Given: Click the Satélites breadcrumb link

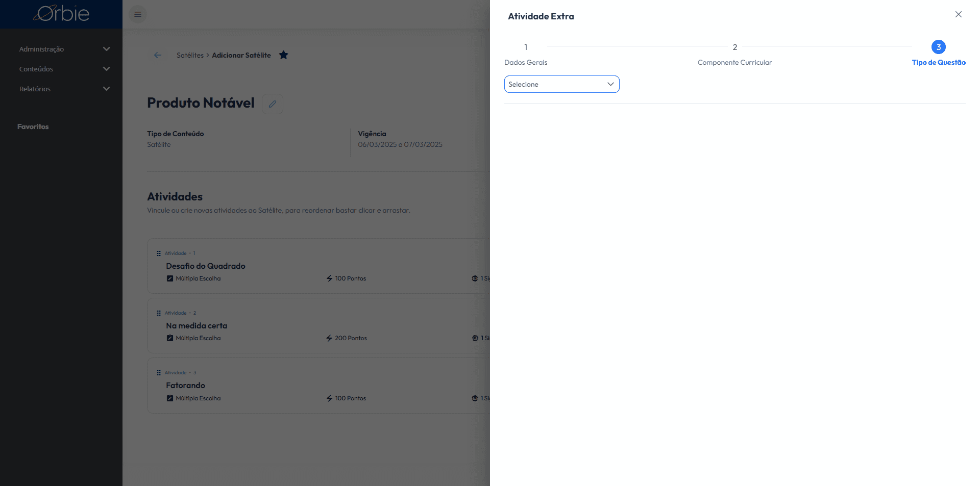Looking at the screenshot, I should point(190,55).
